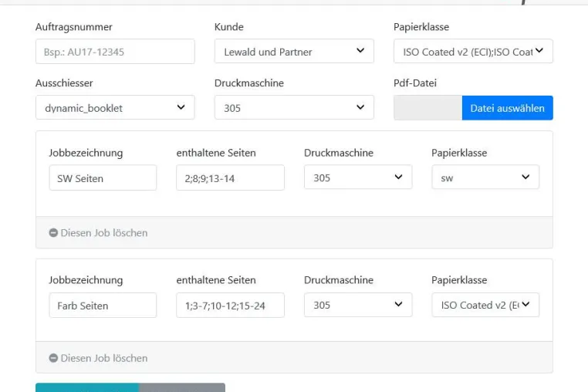The image size is (588, 392).
Task: Click minus icon to delete Farb Seiten job
Action: 53,358
